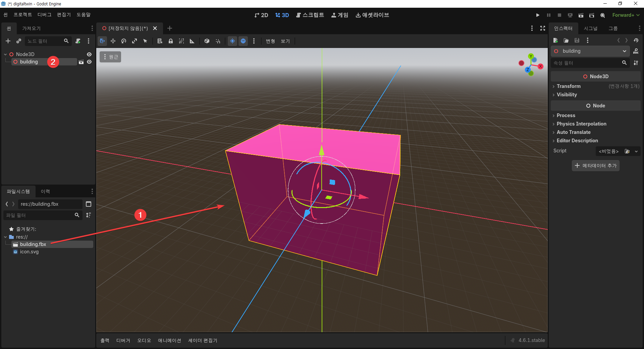The height and width of the screenshot is (349, 644).
Task: Expand the Transform property section
Action: pos(569,86)
